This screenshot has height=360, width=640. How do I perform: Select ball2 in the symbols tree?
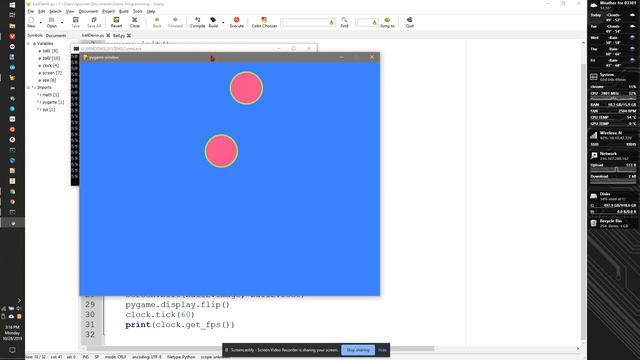click(x=51, y=58)
